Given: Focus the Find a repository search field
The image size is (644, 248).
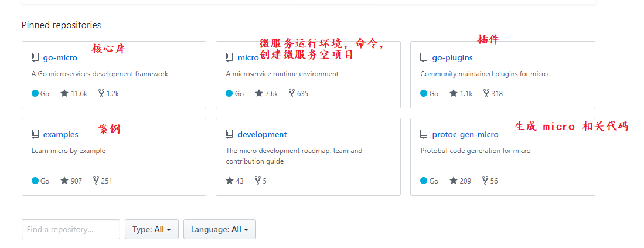Looking at the screenshot, I should point(71,229).
